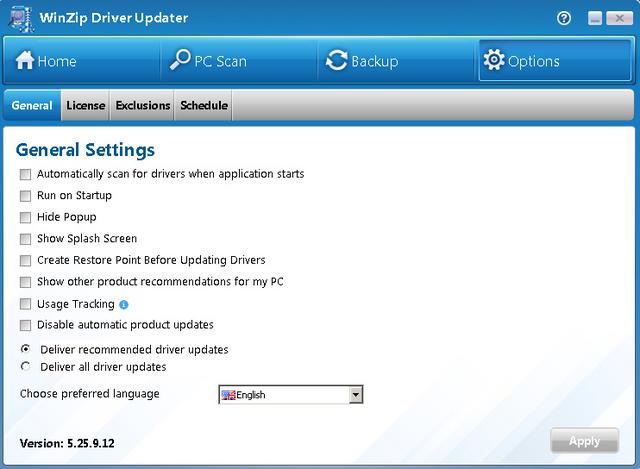Click the WinZip Driver Updater title text

[113, 18]
